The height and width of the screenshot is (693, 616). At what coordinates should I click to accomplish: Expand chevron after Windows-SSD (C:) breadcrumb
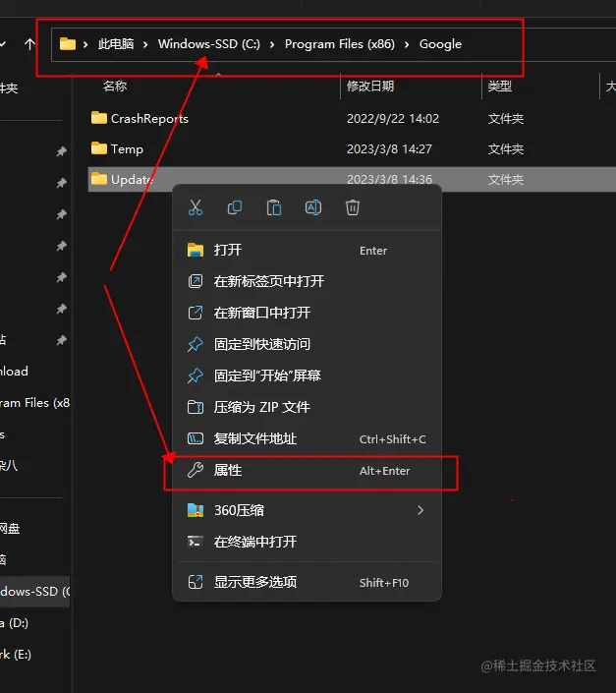272,44
